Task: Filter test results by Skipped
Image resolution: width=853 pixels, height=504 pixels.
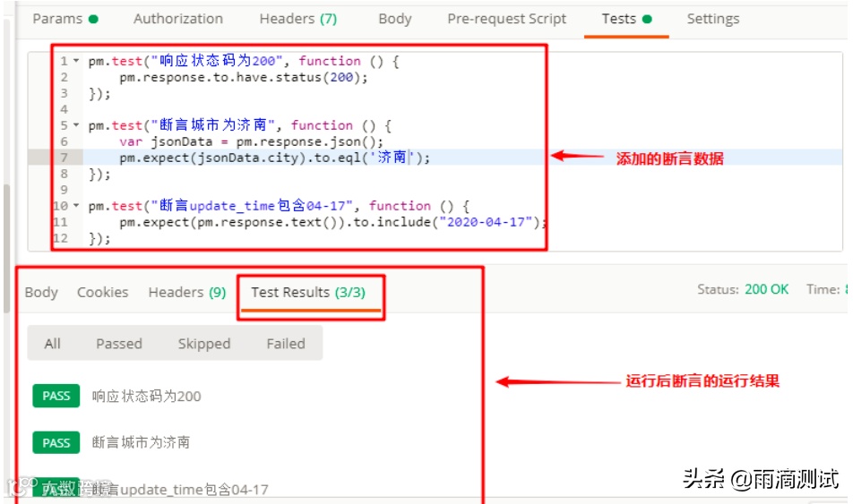Action: (x=204, y=344)
